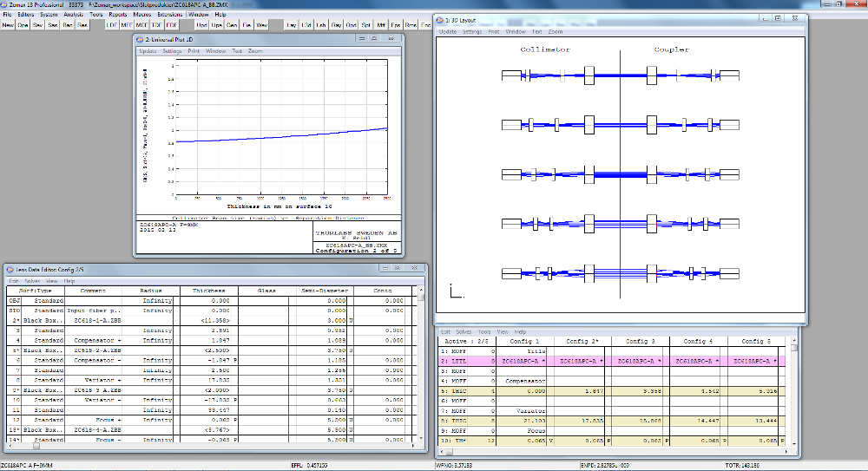868x471 pixels.
Task: Select the Config 3 column header
Action: 641,342
